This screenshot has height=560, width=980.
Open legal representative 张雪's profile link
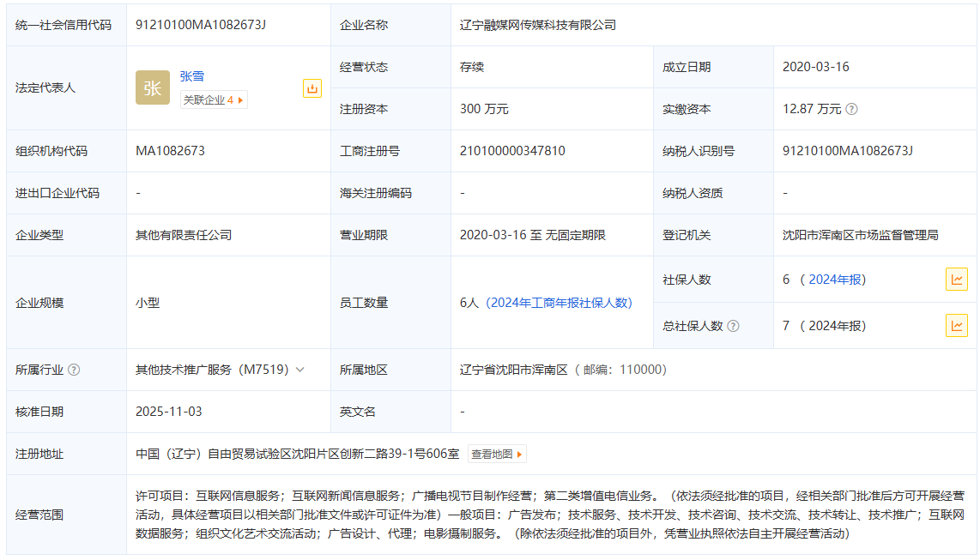pos(192,76)
